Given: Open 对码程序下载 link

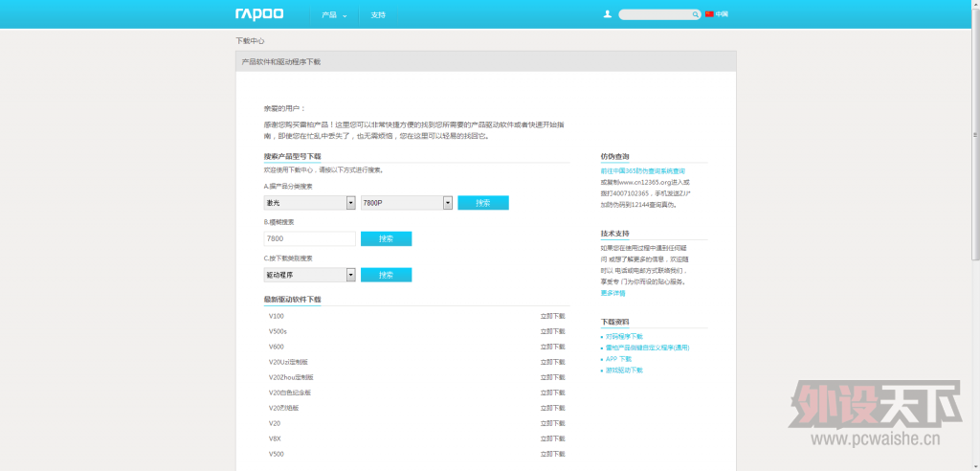Looking at the screenshot, I should pyautogui.click(x=624, y=336).
